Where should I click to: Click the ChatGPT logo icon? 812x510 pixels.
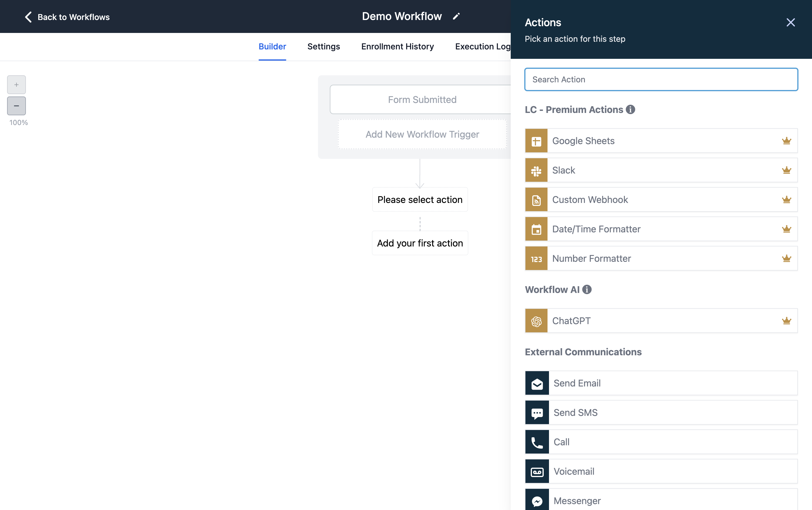coord(536,321)
